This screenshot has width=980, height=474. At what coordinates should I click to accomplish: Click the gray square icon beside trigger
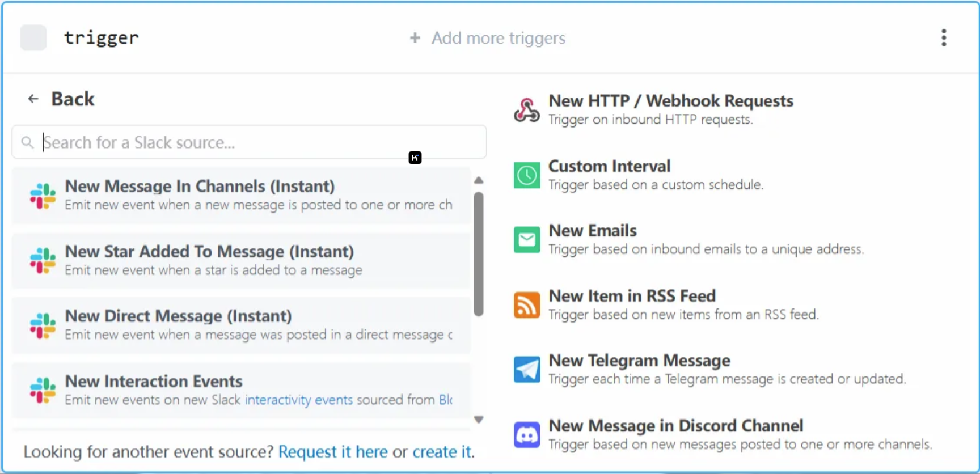click(33, 38)
